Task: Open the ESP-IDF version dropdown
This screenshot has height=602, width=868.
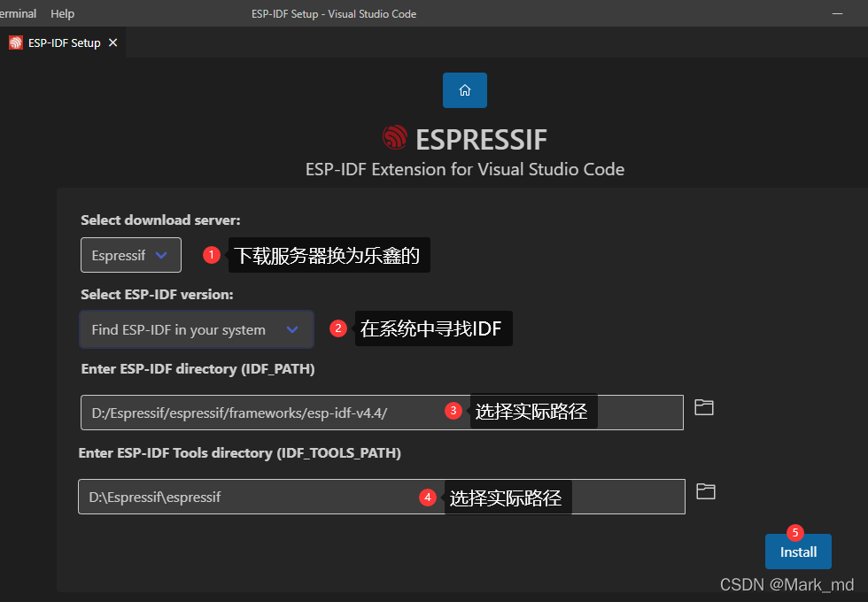Action: click(x=197, y=329)
